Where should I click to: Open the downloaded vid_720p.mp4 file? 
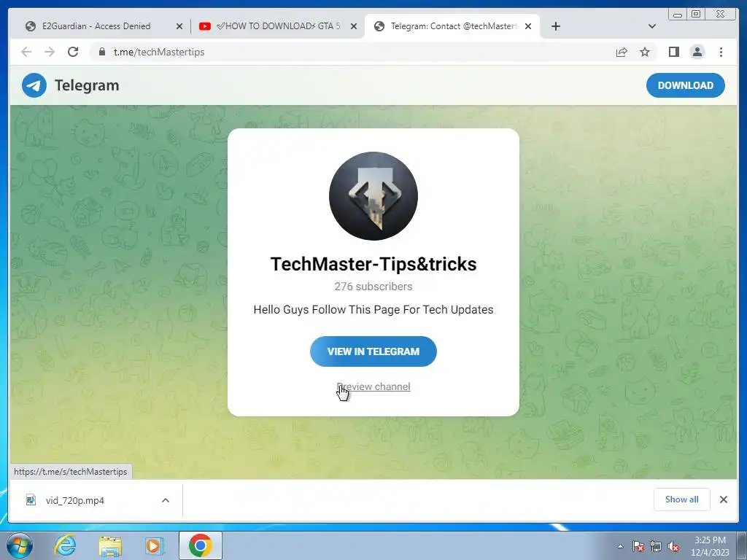tap(75, 500)
